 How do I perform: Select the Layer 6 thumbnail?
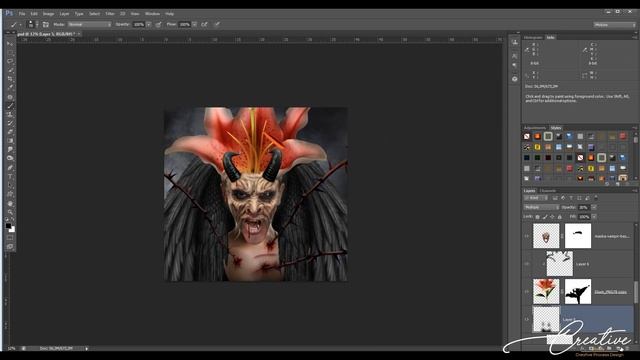point(560,264)
